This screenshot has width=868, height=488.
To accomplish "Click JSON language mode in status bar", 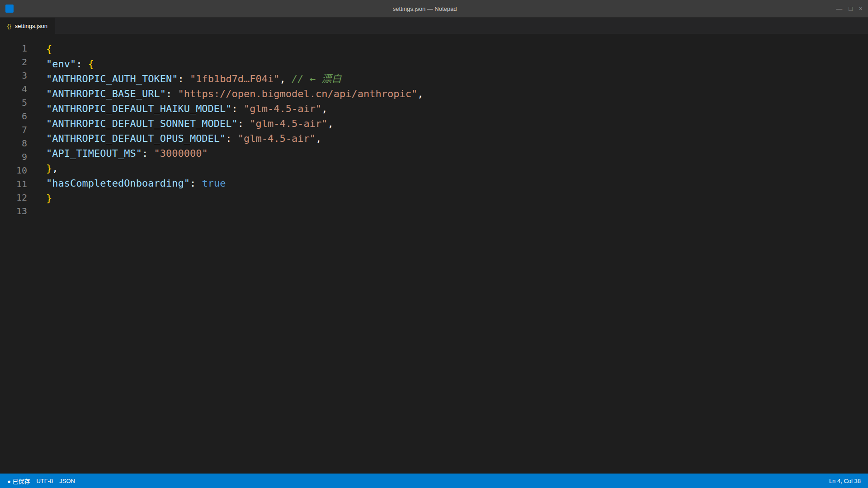I will [x=67, y=481].
